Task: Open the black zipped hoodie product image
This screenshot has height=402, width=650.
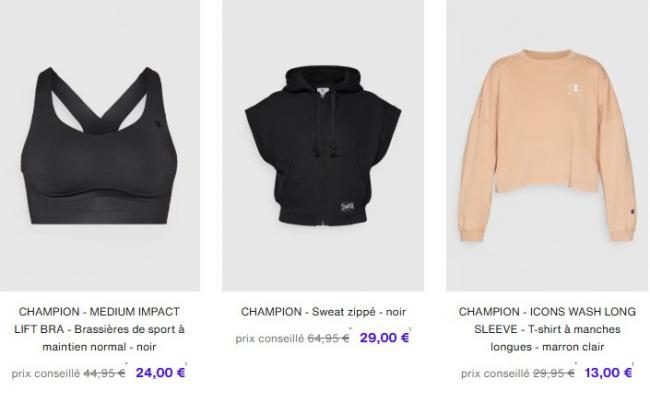Action: [323, 145]
